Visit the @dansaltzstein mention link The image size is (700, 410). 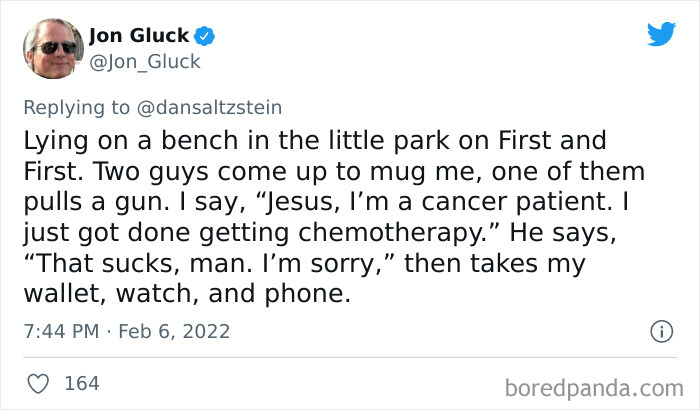click(x=209, y=108)
